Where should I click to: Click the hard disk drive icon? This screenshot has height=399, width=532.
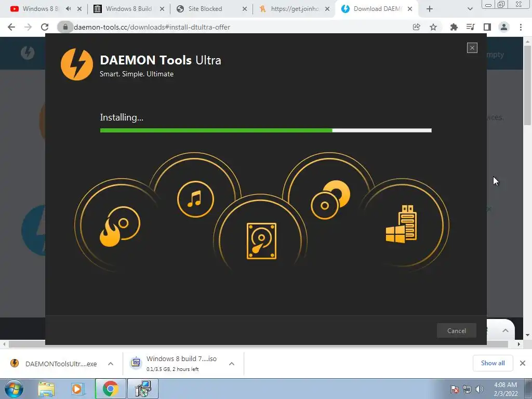(x=261, y=241)
